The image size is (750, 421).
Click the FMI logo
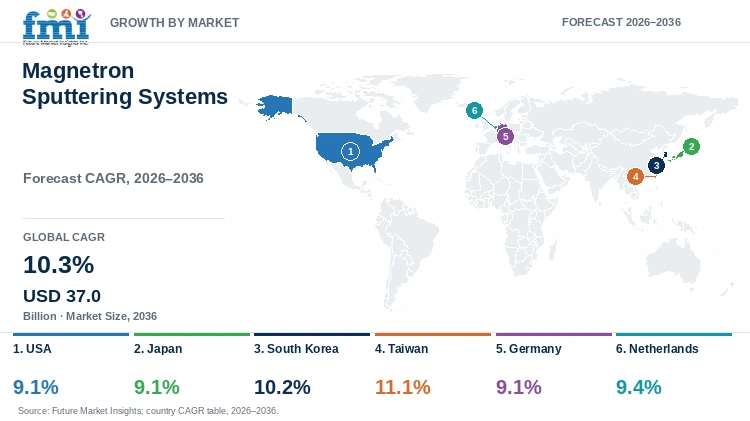(x=56, y=27)
